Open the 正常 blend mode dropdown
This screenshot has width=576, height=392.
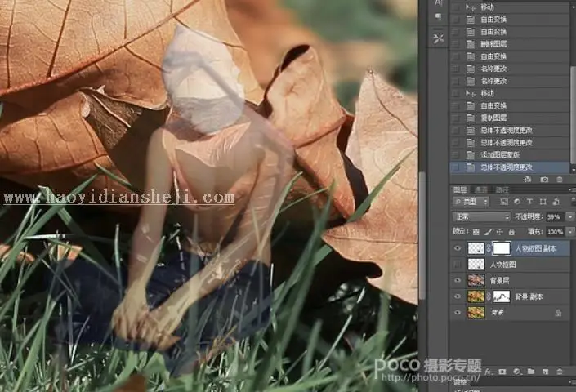(x=481, y=217)
